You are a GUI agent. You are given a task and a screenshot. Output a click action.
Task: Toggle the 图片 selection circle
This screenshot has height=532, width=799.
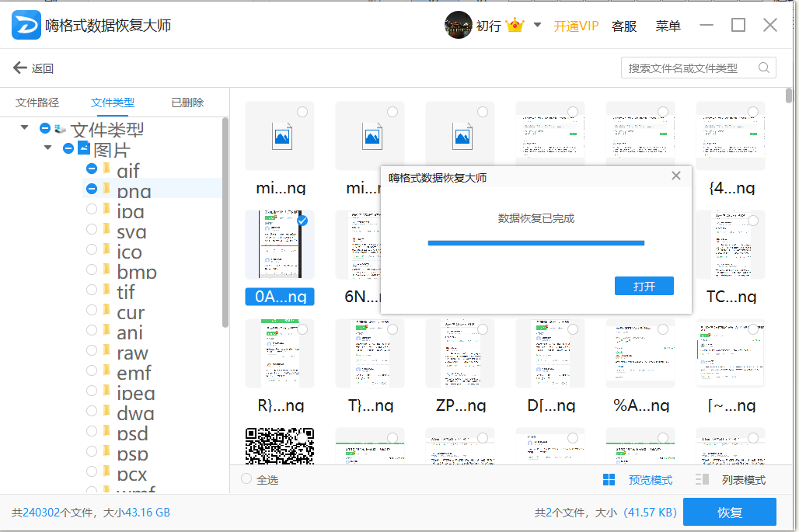pyautogui.click(x=68, y=148)
